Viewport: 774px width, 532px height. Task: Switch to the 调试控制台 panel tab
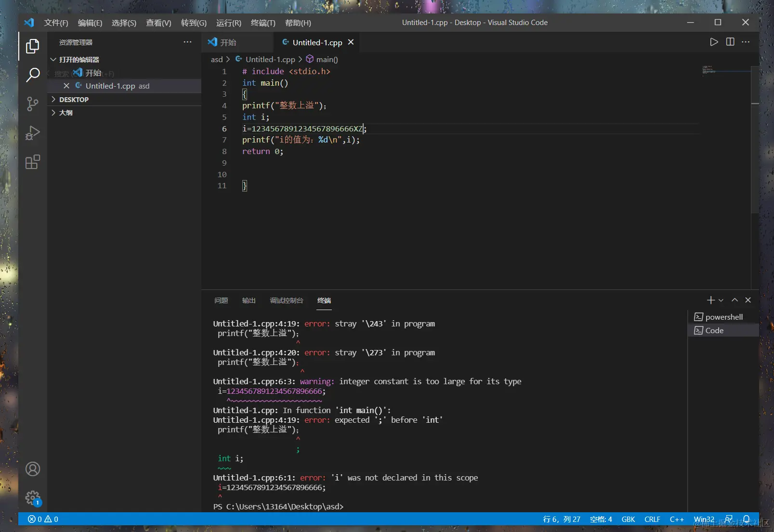tap(287, 300)
